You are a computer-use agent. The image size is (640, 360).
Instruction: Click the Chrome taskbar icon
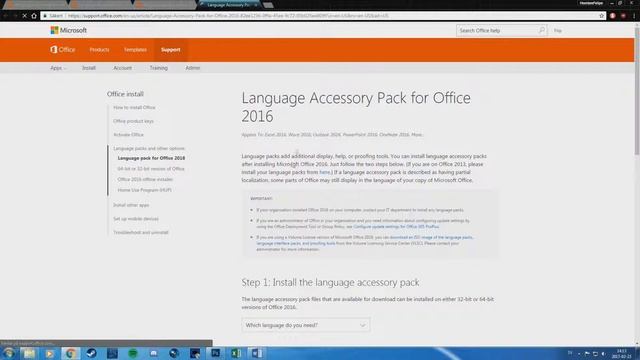click(70, 353)
